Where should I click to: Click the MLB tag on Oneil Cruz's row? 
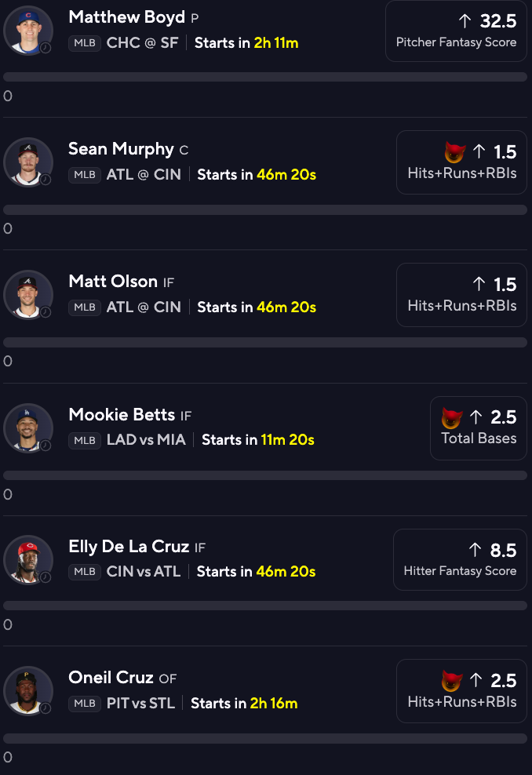pos(85,704)
